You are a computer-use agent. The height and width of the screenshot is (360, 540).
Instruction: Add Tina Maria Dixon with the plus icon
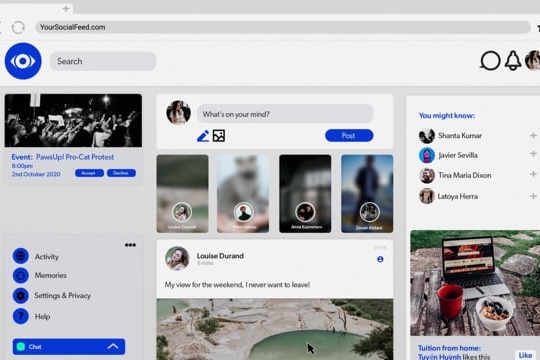tap(533, 174)
